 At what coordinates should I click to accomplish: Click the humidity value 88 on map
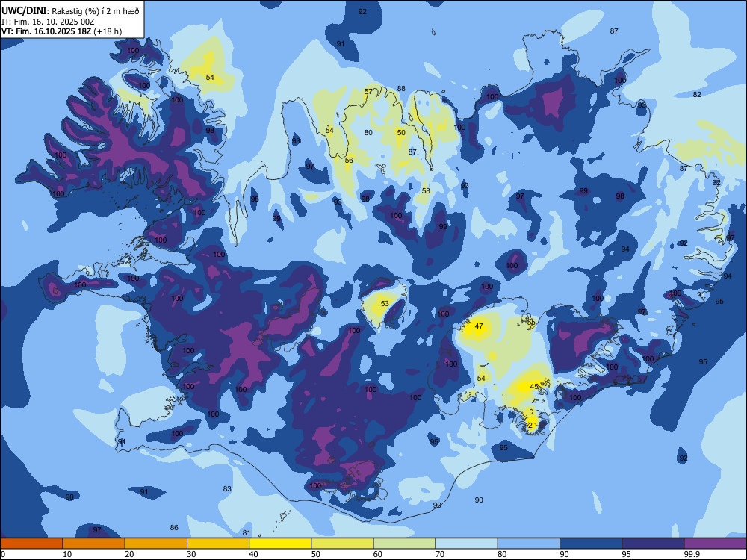click(402, 89)
